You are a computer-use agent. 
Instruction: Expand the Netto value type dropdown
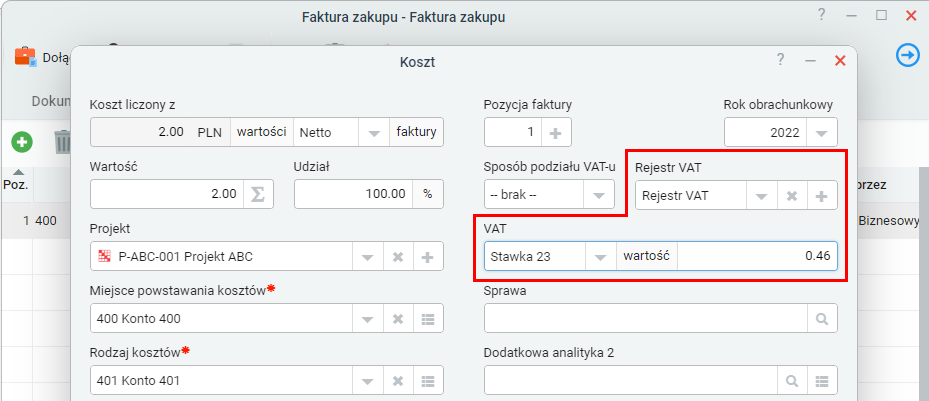373,132
